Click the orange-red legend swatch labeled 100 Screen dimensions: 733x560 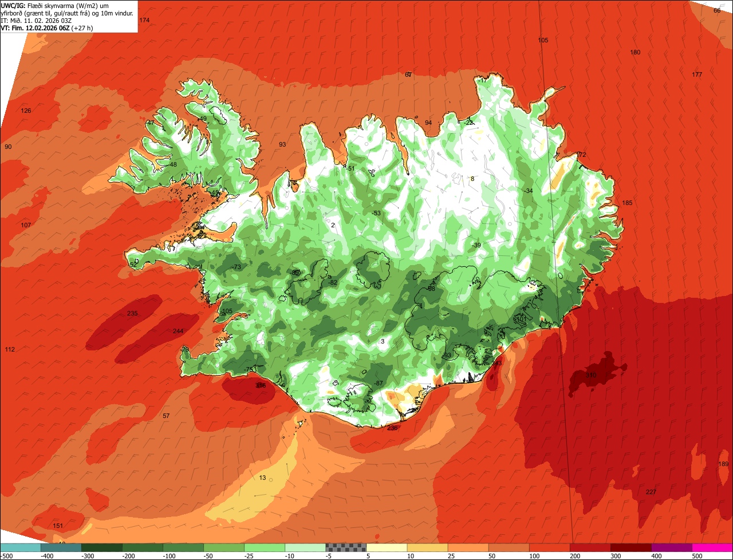point(549,547)
